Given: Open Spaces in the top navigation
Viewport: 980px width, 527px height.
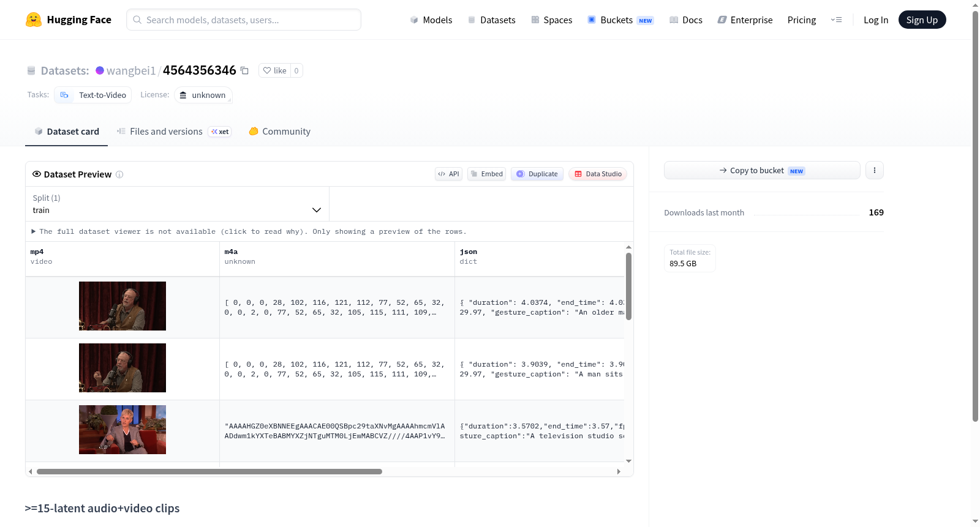Looking at the screenshot, I should point(551,20).
